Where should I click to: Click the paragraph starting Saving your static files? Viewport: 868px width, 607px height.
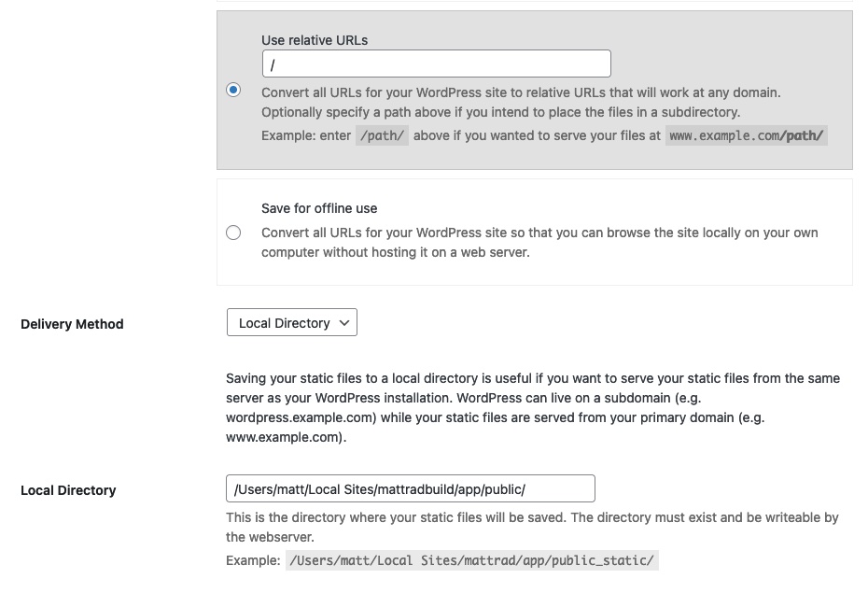click(533, 407)
